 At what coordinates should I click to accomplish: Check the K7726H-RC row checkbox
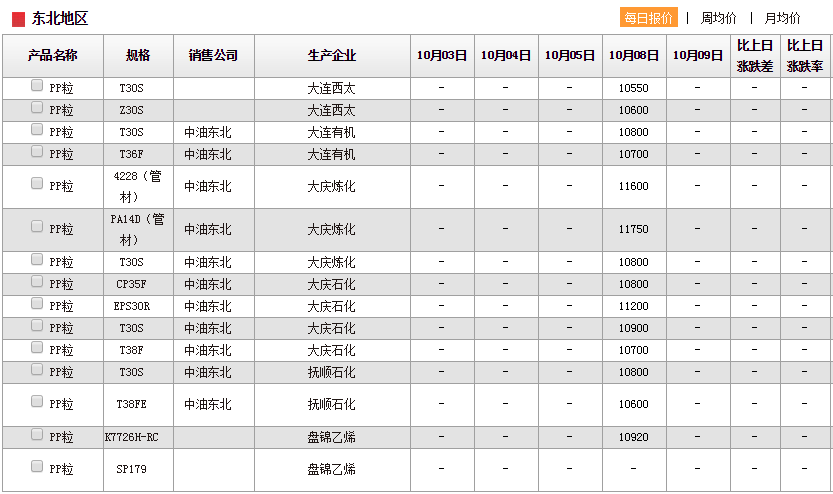pos(37,435)
